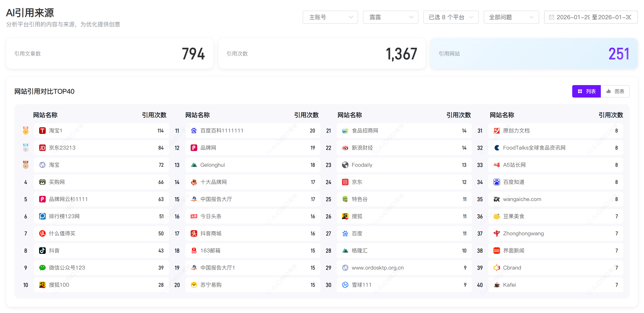The width and height of the screenshot is (644, 313).
Task: Open the wangaiche.com site row
Action: [x=522, y=199]
